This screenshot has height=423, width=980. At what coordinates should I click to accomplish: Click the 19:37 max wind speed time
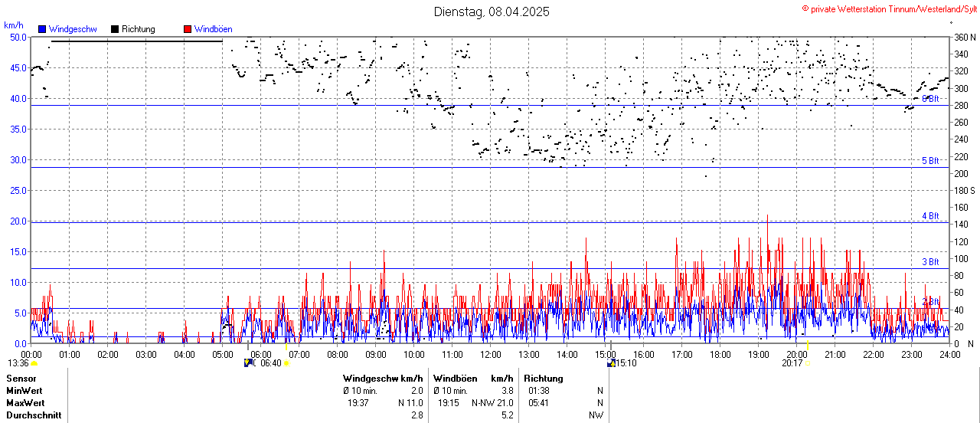point(358,403)
